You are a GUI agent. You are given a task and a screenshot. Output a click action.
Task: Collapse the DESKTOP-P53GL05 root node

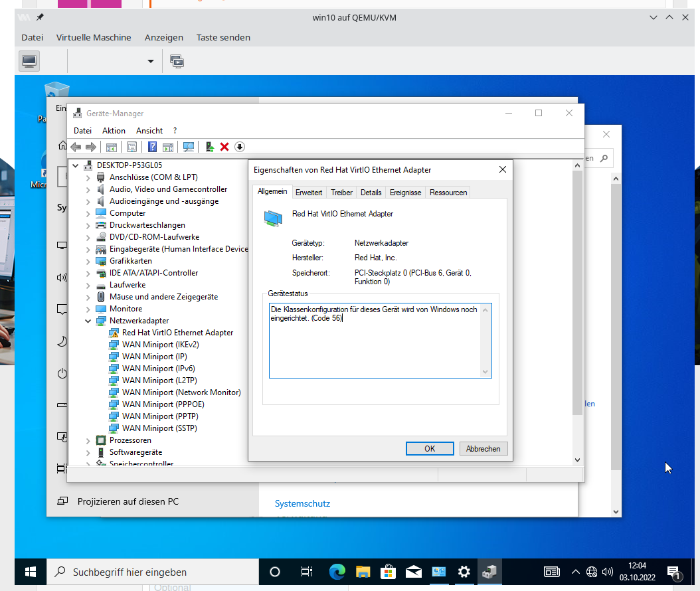(x=76, y=165)
